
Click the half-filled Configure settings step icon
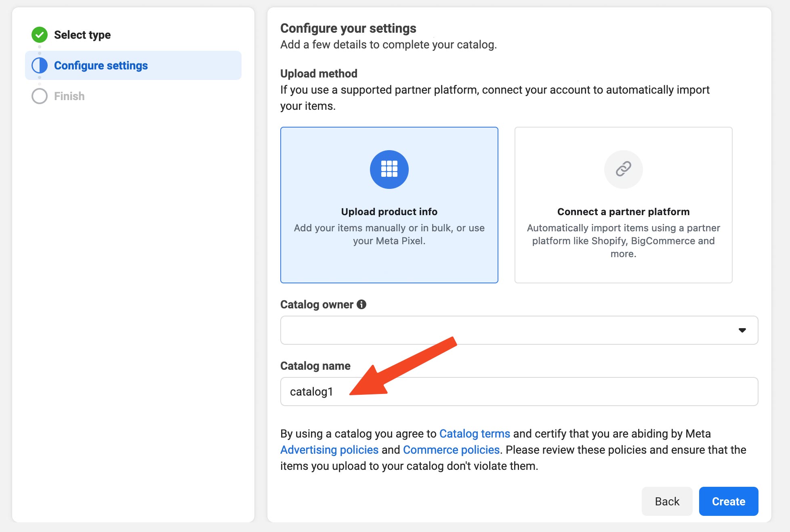coord(40,65)
